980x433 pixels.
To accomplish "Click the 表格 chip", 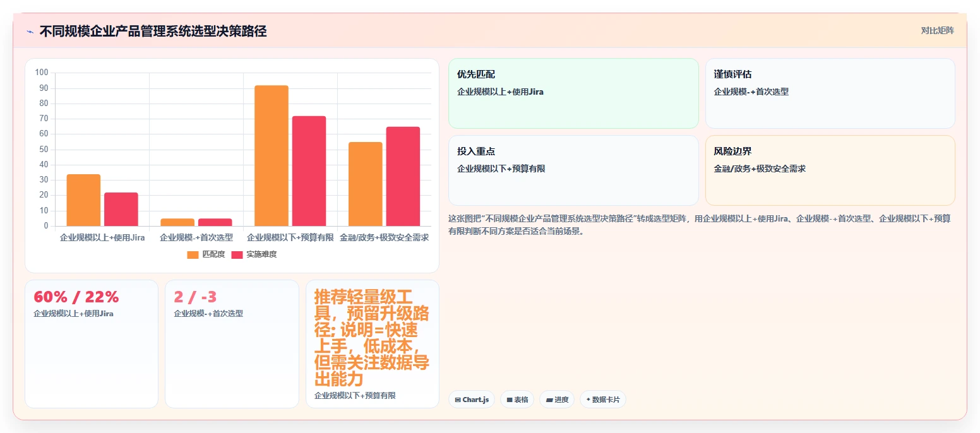I will pyautogui.click(x=517, y=400).
